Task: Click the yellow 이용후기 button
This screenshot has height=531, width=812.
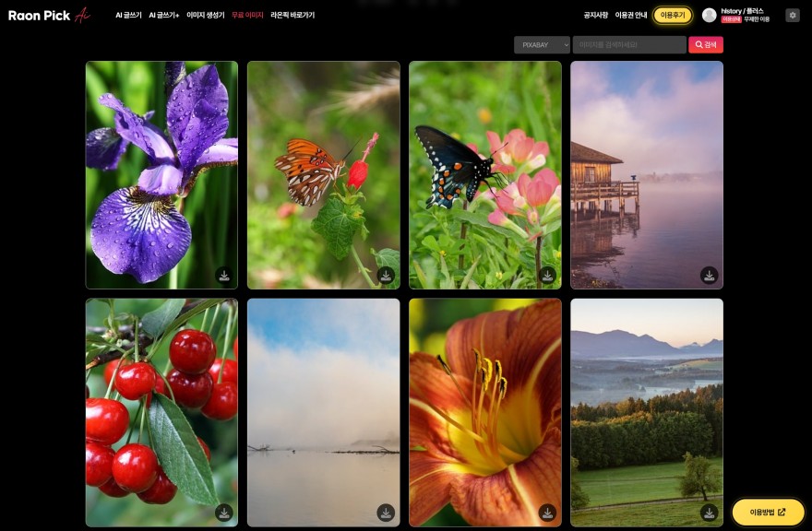Action: 672,16
